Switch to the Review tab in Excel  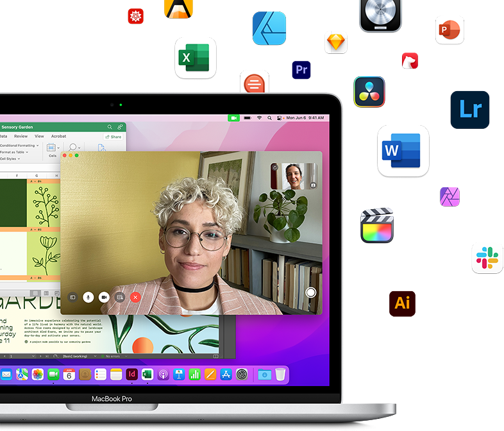point(21,137)
